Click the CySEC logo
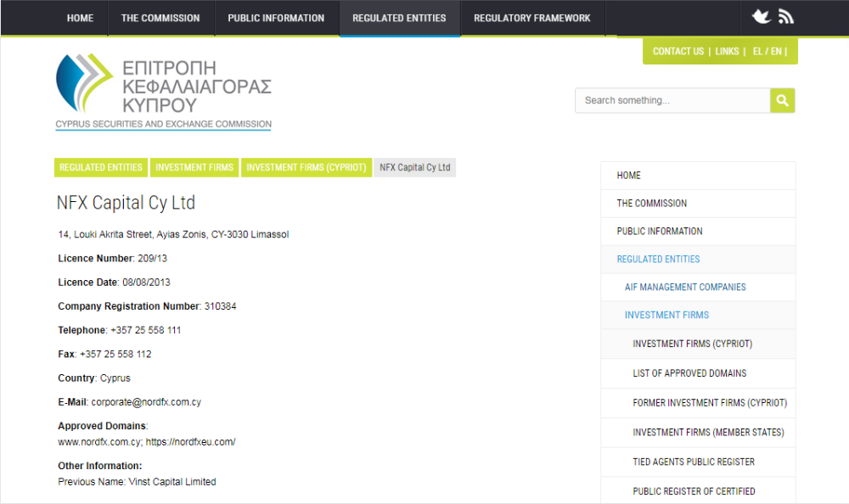The width and height of the screenshot is (849, 504). point(163,91)
